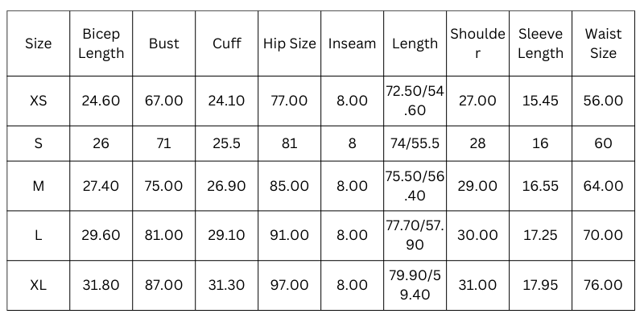Click the Inseam column header
The width and height of the screenshot is (644, 322).
[353, 43]
